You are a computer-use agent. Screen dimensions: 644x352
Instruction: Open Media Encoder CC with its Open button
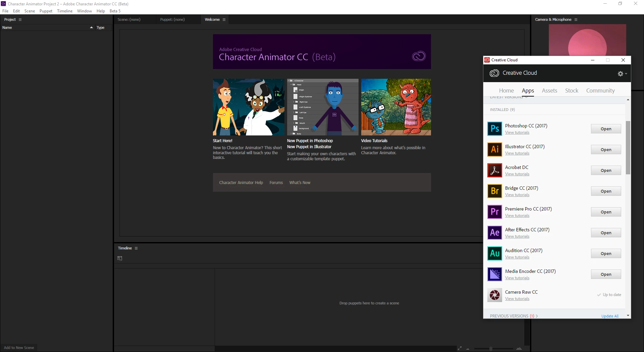(606, 274)
